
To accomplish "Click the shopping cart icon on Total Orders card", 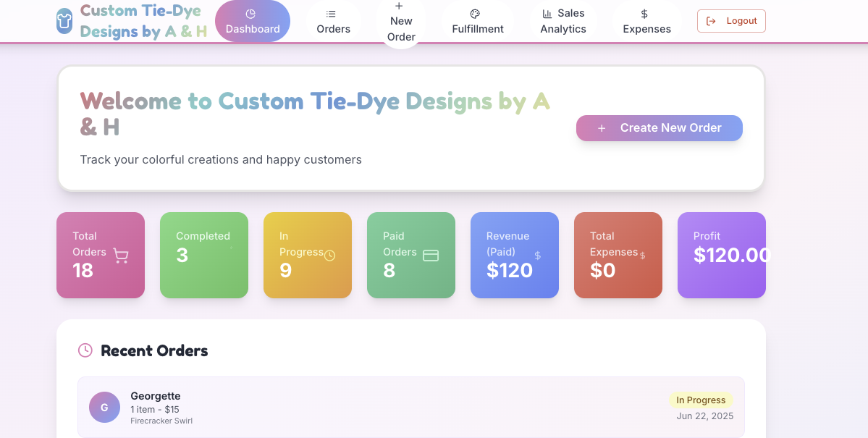I will [x=120, y=256].
